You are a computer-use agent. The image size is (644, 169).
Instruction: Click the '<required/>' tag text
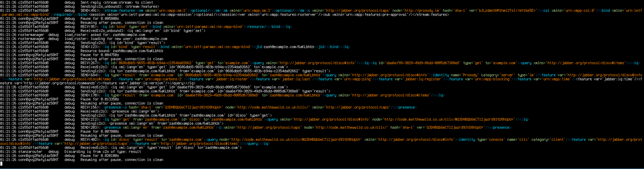tap(63, 14)
